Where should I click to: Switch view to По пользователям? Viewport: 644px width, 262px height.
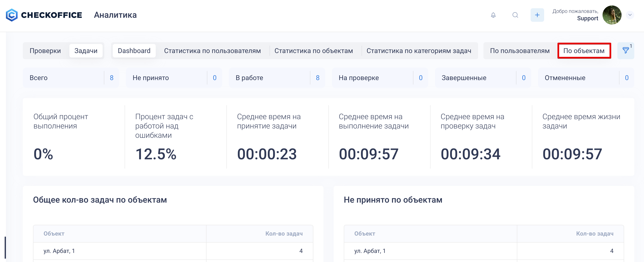(x=520, y=51)
